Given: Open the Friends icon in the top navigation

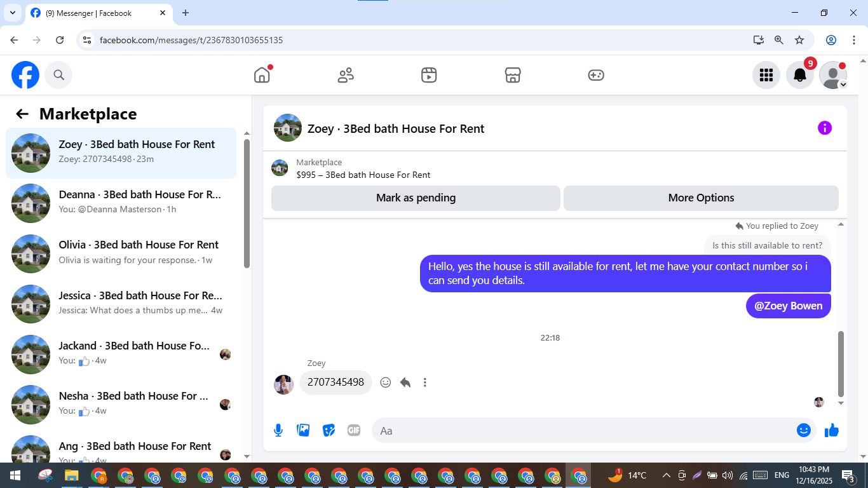Looking at the screenshot, I should [x=346, y=75].
